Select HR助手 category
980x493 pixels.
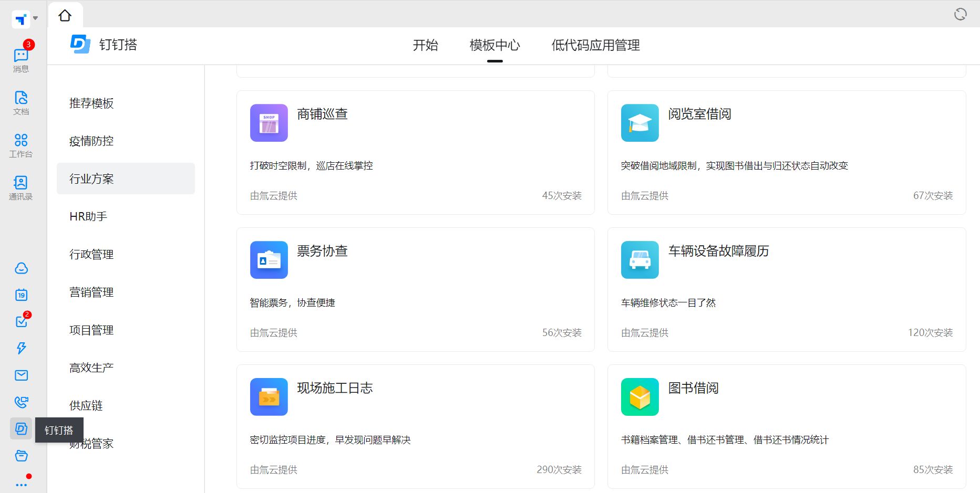[x=126, y=216]
